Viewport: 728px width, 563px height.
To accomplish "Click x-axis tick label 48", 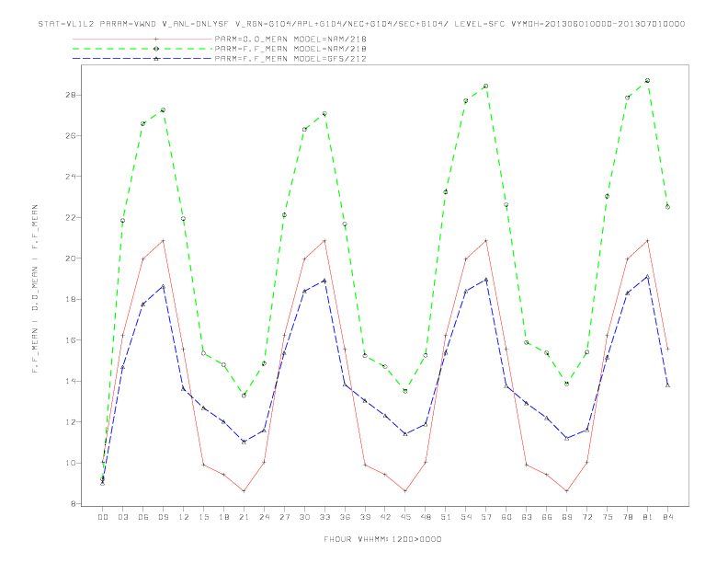I will tap(426, 517).
